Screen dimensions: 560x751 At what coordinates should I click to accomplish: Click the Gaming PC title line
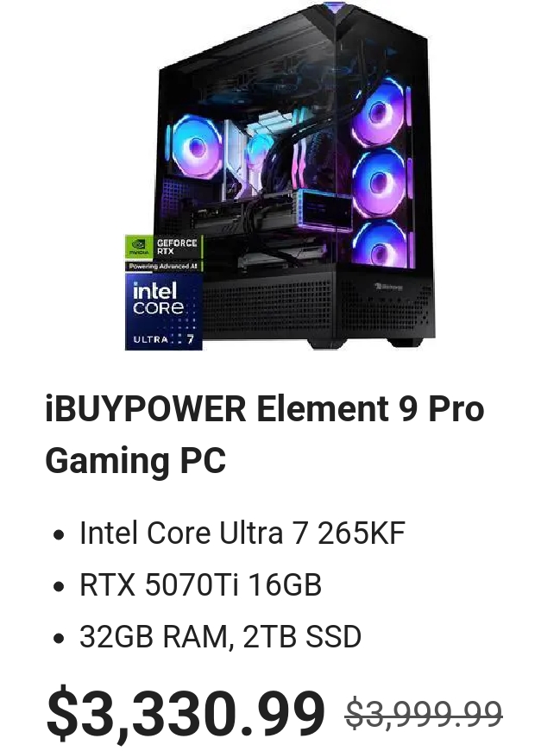coord(135,460)
